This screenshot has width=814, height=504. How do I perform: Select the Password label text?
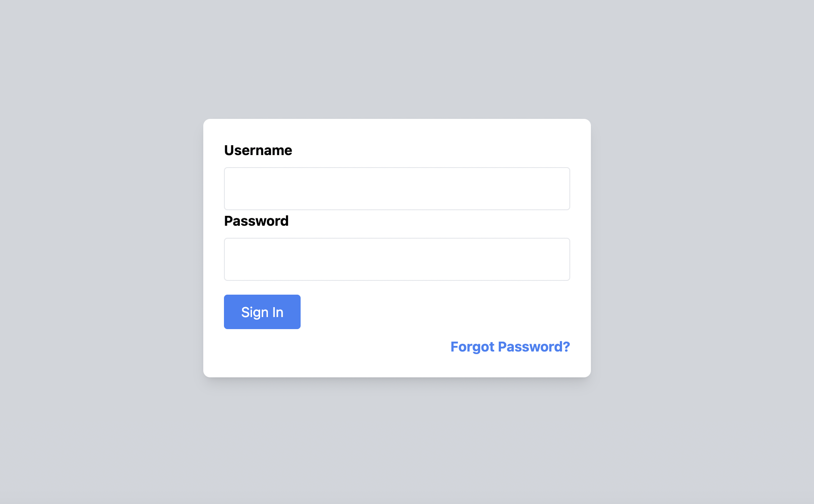coord(256,221)
